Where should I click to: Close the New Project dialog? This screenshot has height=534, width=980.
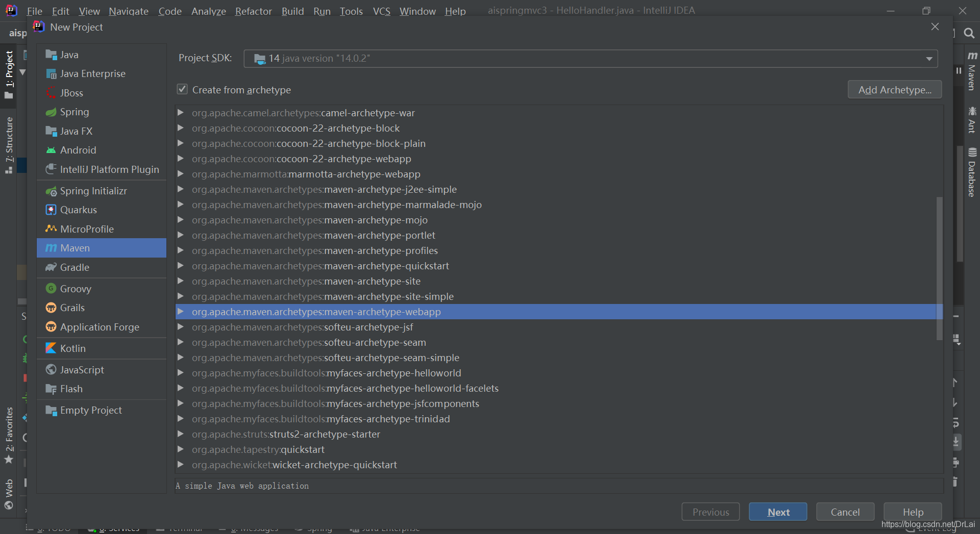[x=935, y=27]
